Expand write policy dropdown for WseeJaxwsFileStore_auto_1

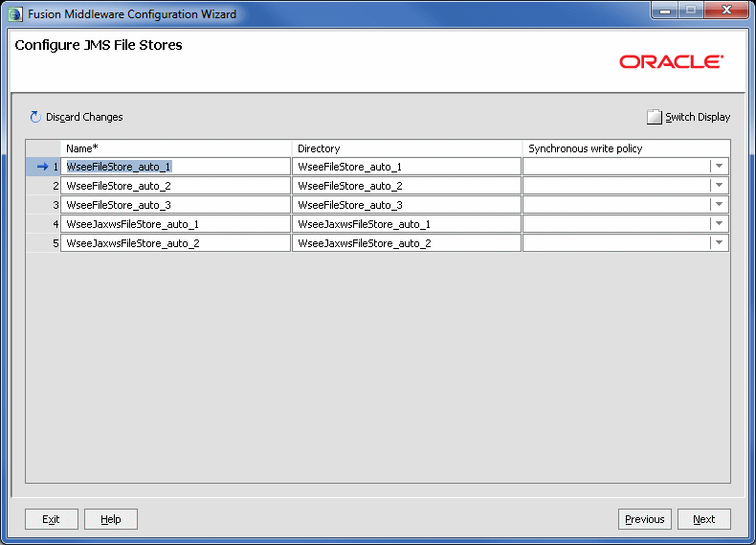(719, 224)
